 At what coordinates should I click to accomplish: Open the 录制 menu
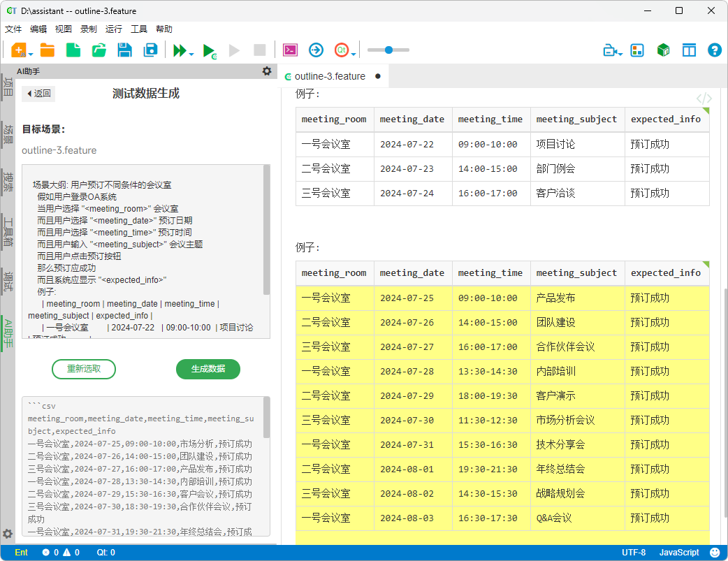[x=88, y=29]
